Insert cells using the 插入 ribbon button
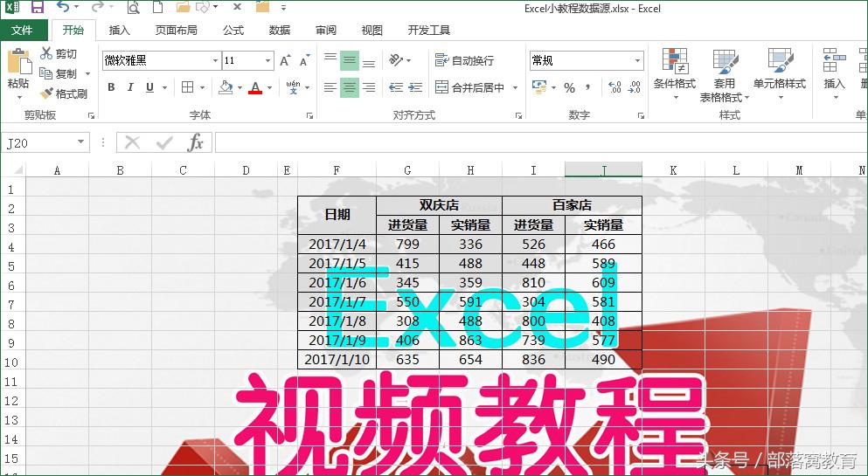 [834, 74]
